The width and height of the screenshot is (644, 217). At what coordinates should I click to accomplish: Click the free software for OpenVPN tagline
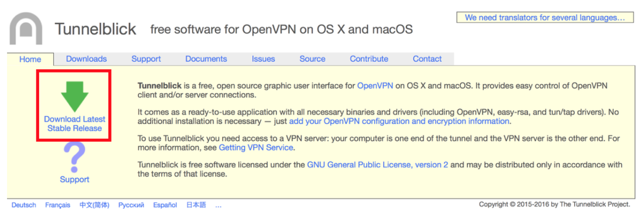tap(282, 29)
